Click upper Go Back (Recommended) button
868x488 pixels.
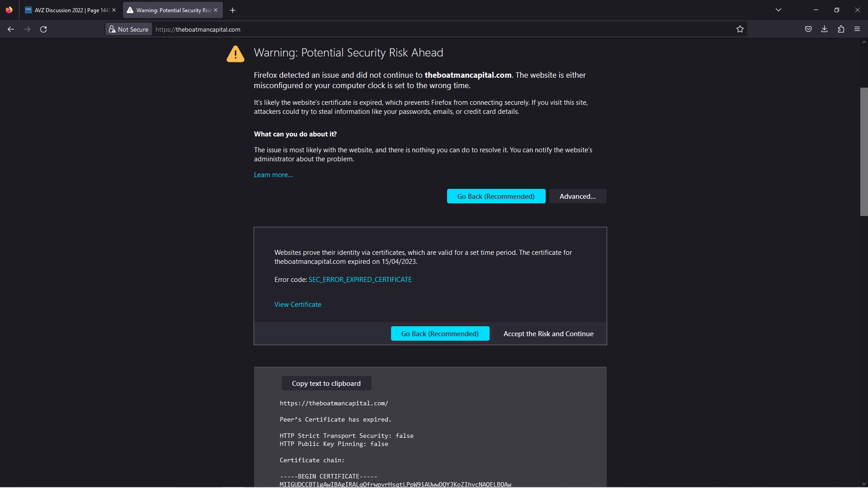[496, 196]
